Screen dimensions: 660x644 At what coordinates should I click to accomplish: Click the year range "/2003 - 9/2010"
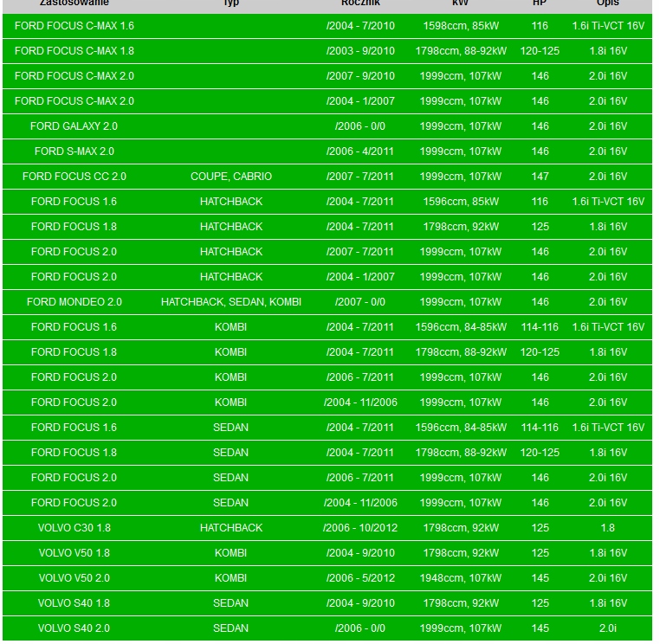pyautogui.click(x=360, y=51)
